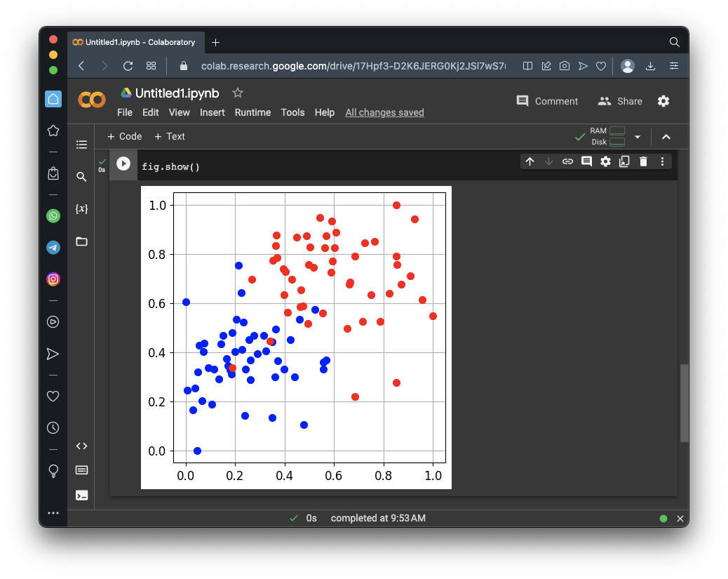The width and height of the screenshot is (728, 579).
Task: Click the RAM and Disk usage bars
Action: pyautogui.click(x=607, y=137)
